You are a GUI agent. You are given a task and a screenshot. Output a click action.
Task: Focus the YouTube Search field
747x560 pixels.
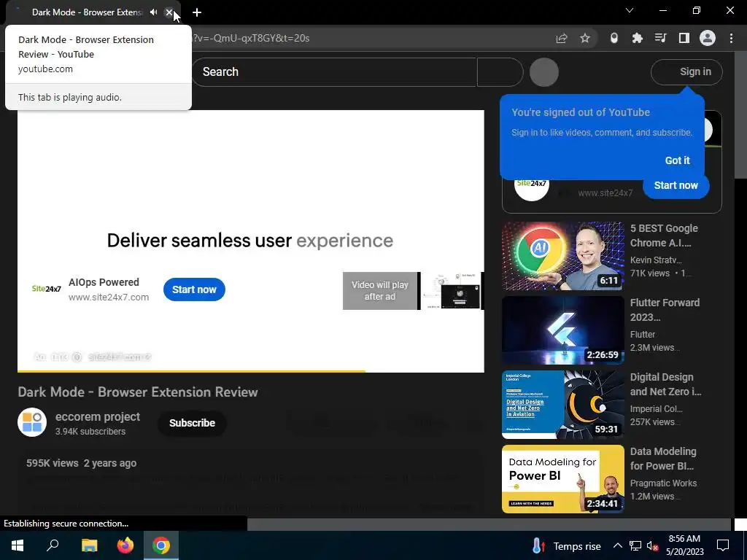click(334, 72)
